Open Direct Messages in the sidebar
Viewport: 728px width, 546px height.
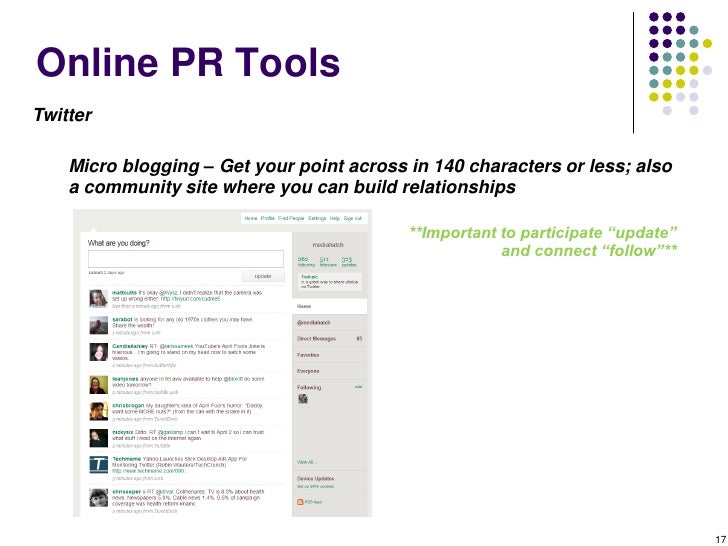[x=330, y=339]
